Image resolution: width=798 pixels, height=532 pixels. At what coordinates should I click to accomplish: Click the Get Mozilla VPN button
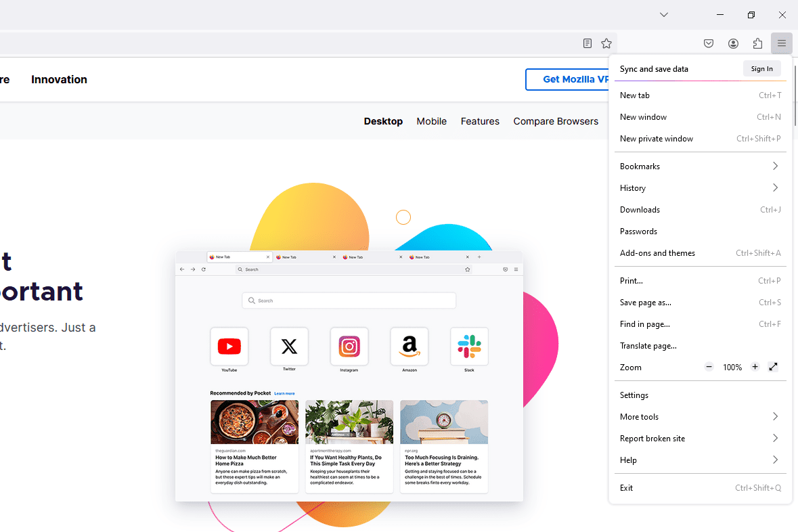(567, 79)
